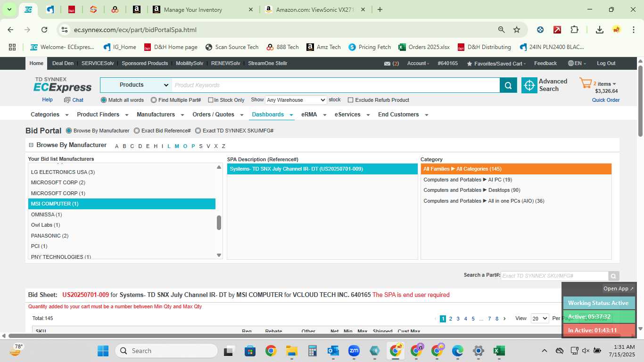Open the tab search dropdown arrow
Image resolution: width=644 pixels, height=362 pixels.
[x=9, y=9]
